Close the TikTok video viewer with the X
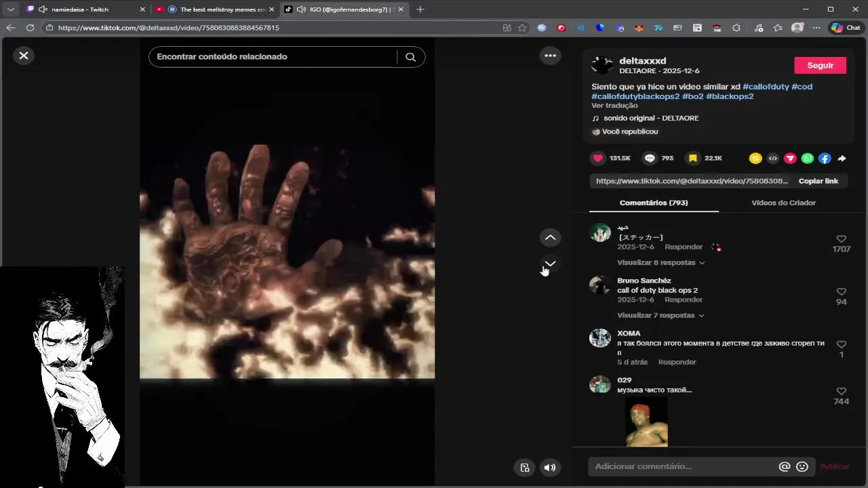 [x=24, y=56]
